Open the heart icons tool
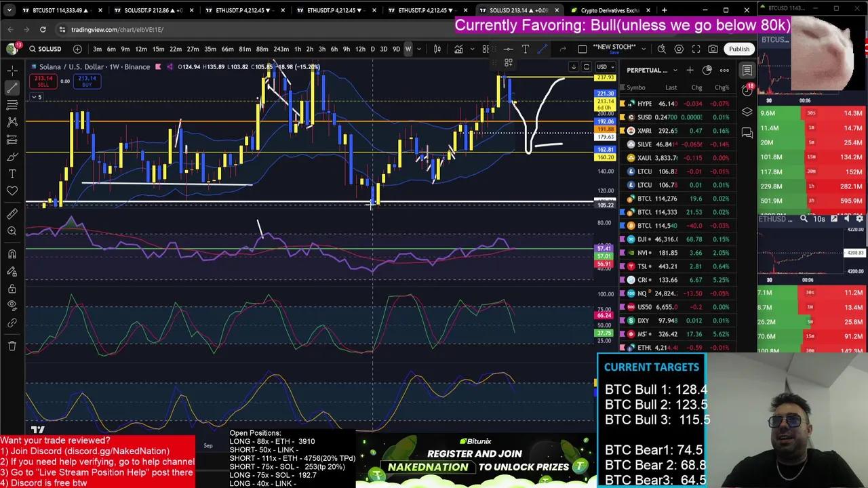 coord(12,191)
